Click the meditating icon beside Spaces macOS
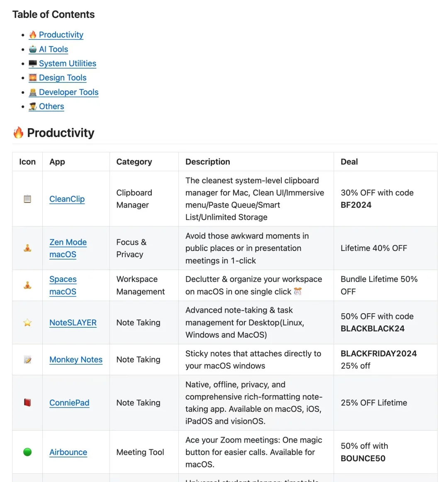448x482 pixels. coord(27,285)
